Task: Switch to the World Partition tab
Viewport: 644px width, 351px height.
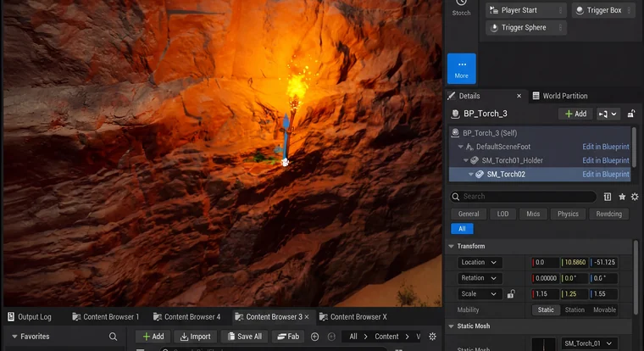Action: [561, 96]
